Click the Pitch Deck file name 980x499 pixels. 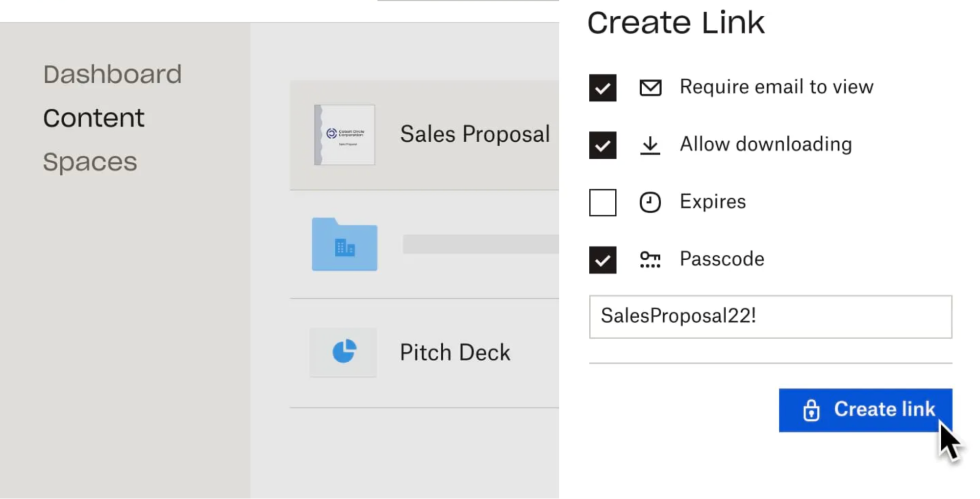tap(455, 352)
